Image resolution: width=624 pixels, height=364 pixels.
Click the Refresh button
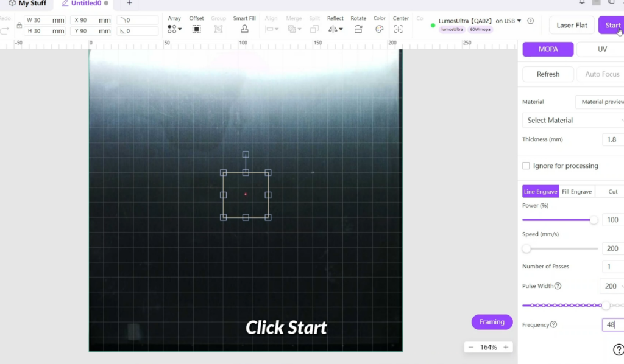tap(548, 74)
